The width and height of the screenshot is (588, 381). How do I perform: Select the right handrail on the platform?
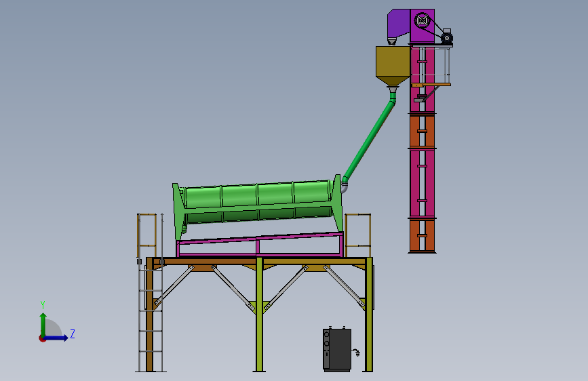(357, 235)
